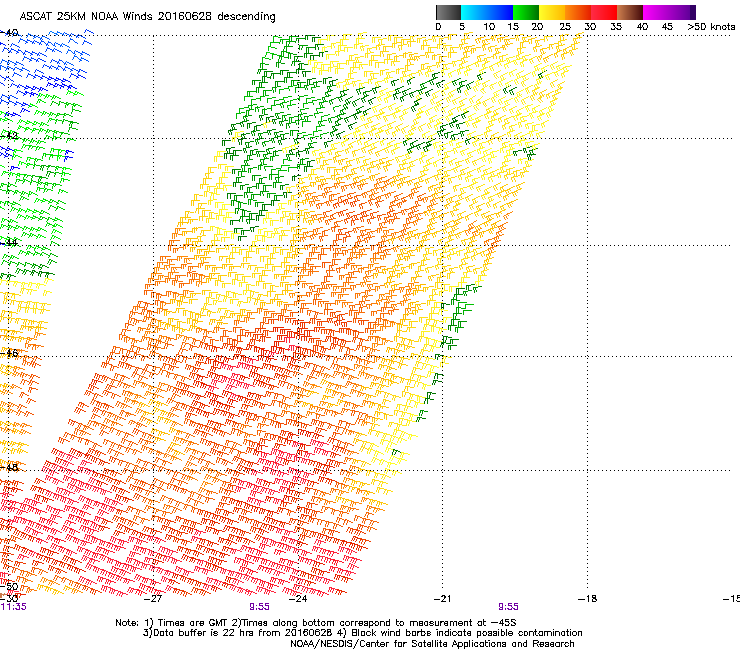This screenshot has width=740, height=650.
Task: Click the '-27' longitude axis label
Action: 152,599
